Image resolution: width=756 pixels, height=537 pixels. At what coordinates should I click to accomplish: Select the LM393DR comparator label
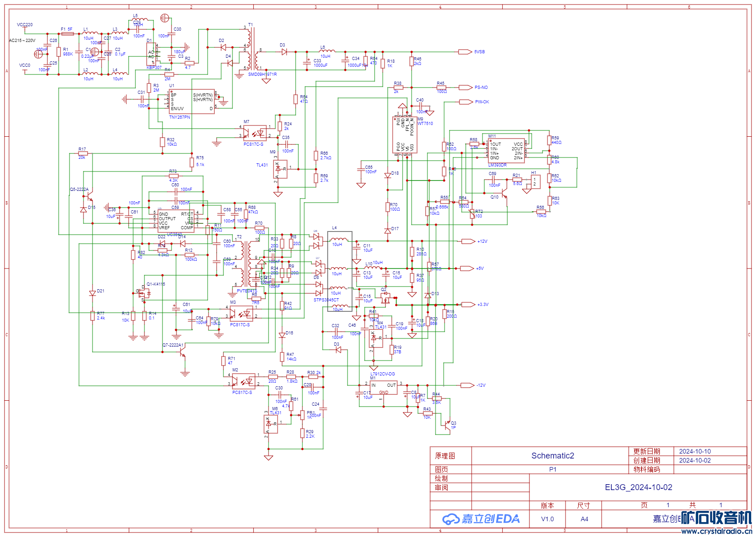click(497, 165)
